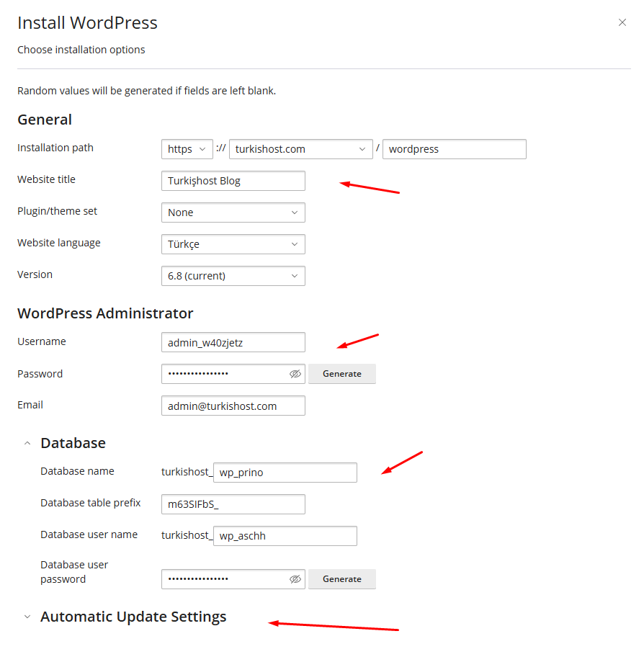Click the Database name field
The width and height of the screenshot is (644, 662).
[x=285, y=473]
